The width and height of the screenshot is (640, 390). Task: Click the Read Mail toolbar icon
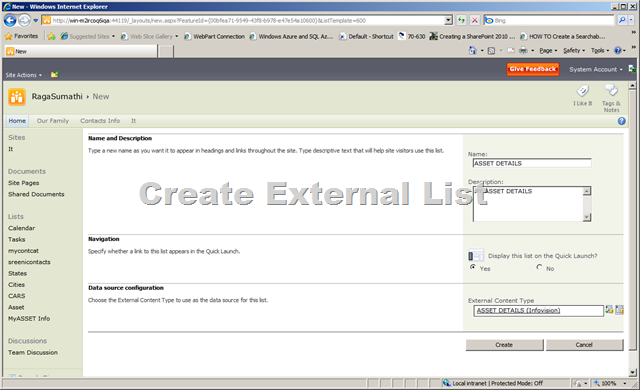click(511, 51)
